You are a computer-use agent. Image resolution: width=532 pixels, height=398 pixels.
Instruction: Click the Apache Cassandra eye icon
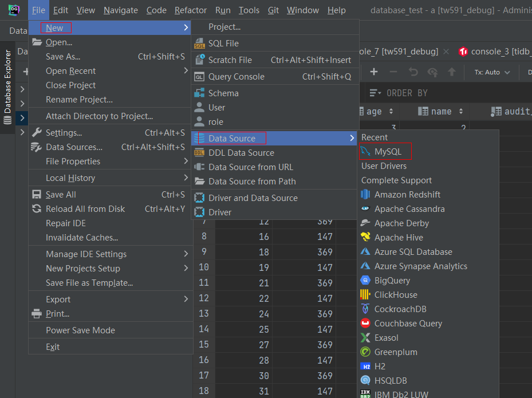[365, 208]
